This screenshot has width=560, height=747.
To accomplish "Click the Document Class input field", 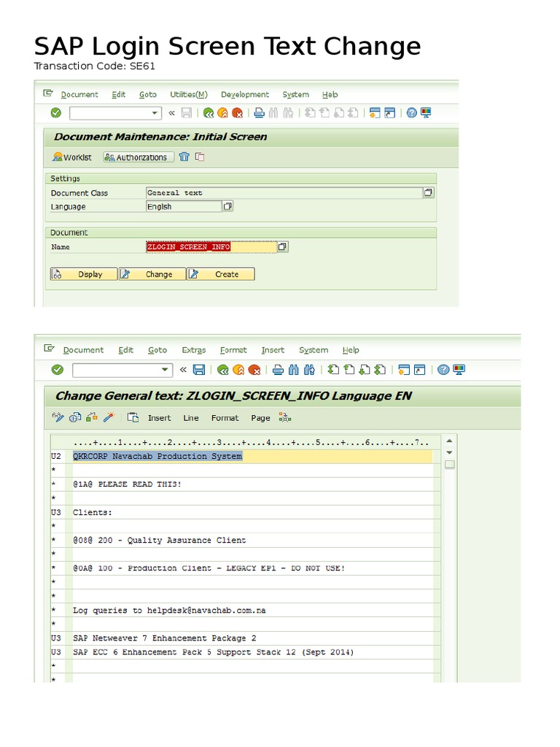I will click(x=284, y=193).
